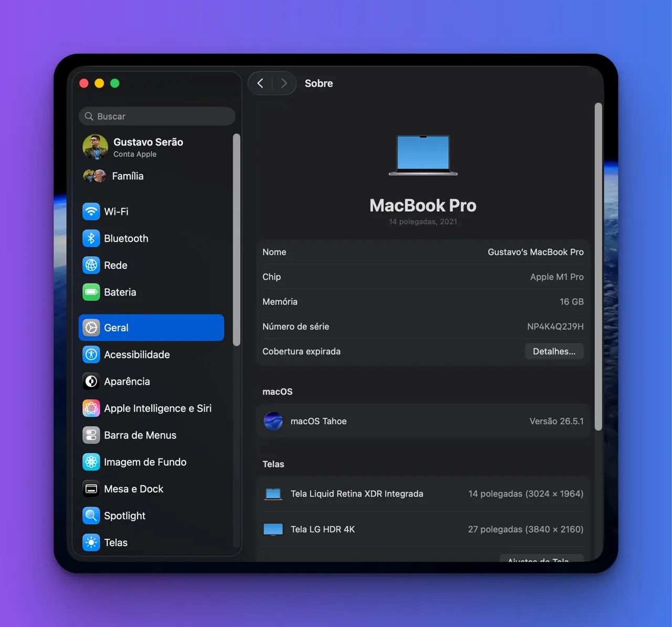Image resolution: width=672 pixels, height=627 pixels.
Task: Open the Wi-Fi settings icon
Action: pyautogui.click(x=91, y=211)
